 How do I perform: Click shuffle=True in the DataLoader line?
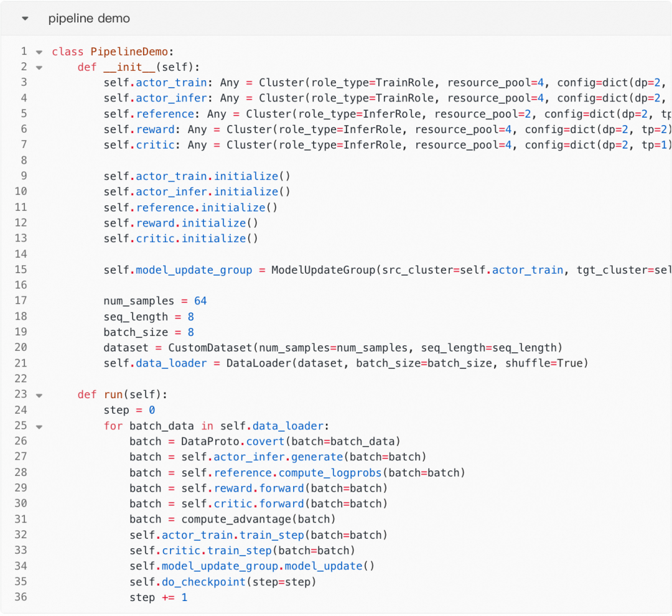545,363
